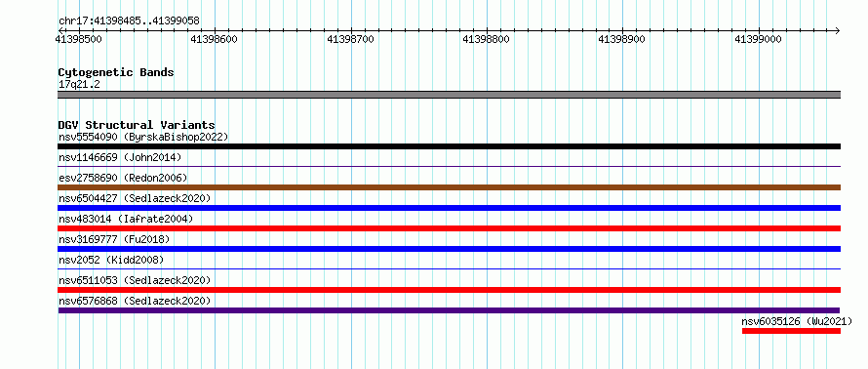This screenshot has width=868, height=369.
Task: Click ruler position 41398900
Action: click(621, 39)
